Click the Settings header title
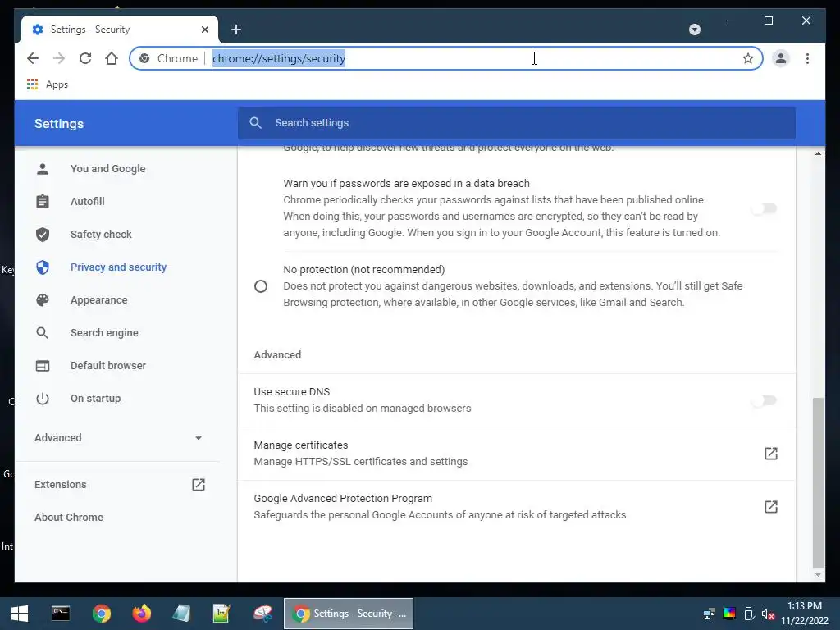 (59, 124)
